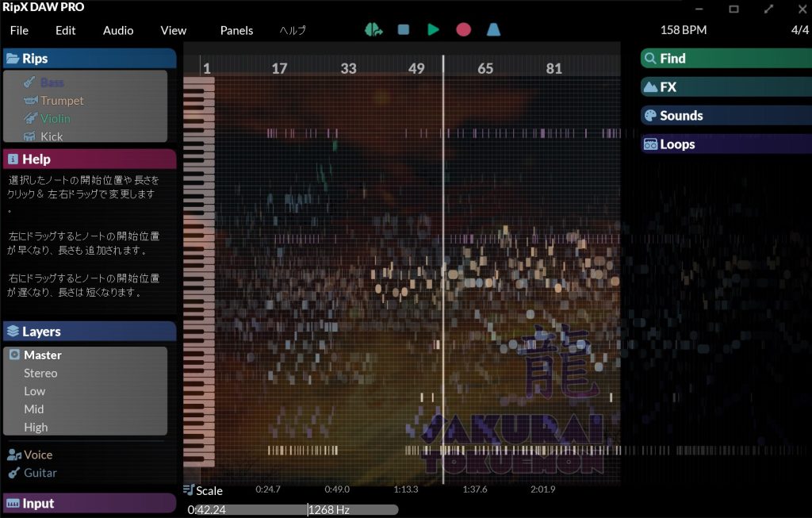Viewport: 812px width, 518px height.
Task: Open the Panels menu
Action: coord(236,30)
